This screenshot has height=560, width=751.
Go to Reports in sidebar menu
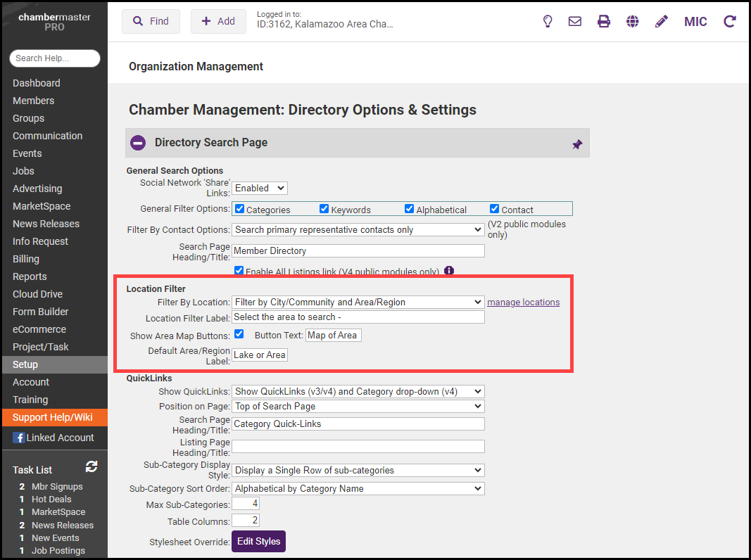click(x=30, y=276)
